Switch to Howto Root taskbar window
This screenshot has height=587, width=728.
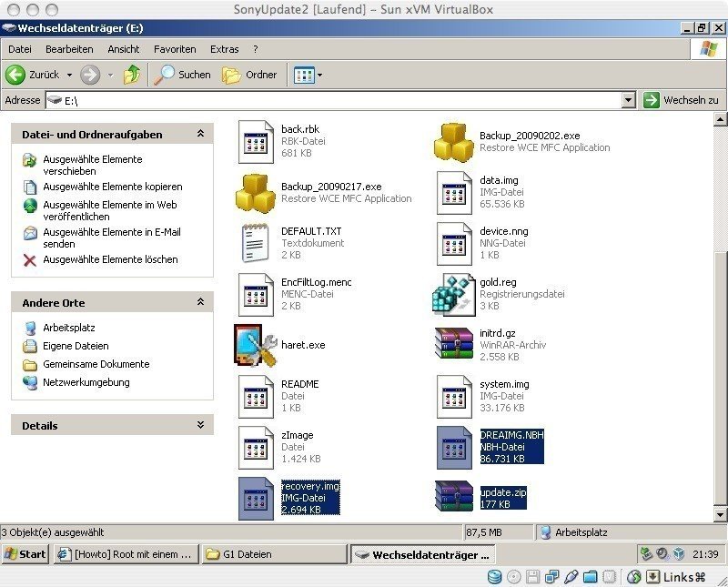126,554
